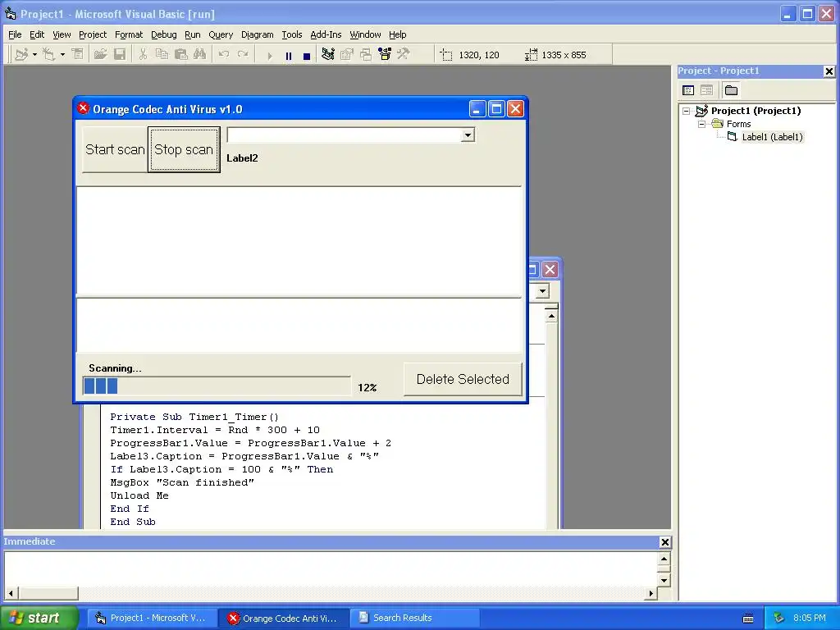
Task: Click the 12% progress label
Action: 367,387
